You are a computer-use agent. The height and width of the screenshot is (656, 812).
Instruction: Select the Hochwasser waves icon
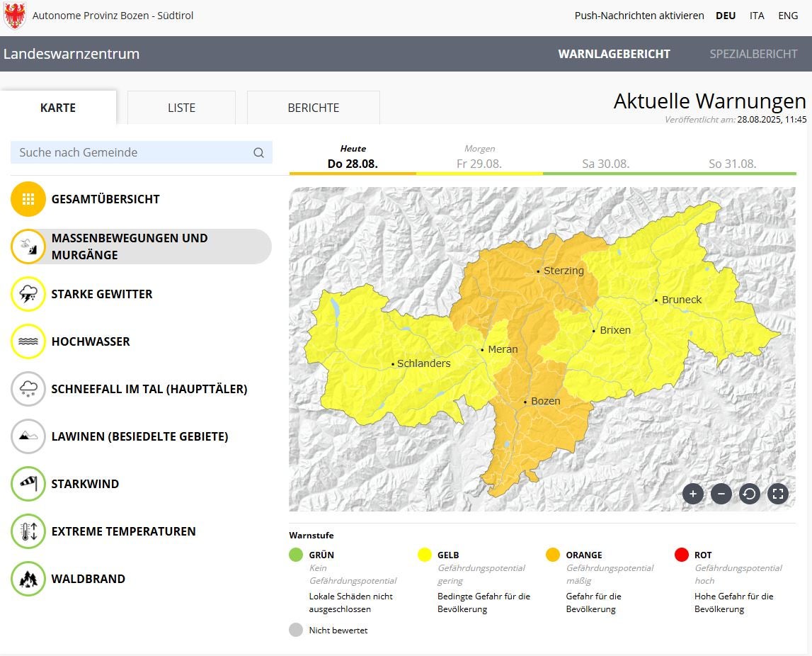28,341
